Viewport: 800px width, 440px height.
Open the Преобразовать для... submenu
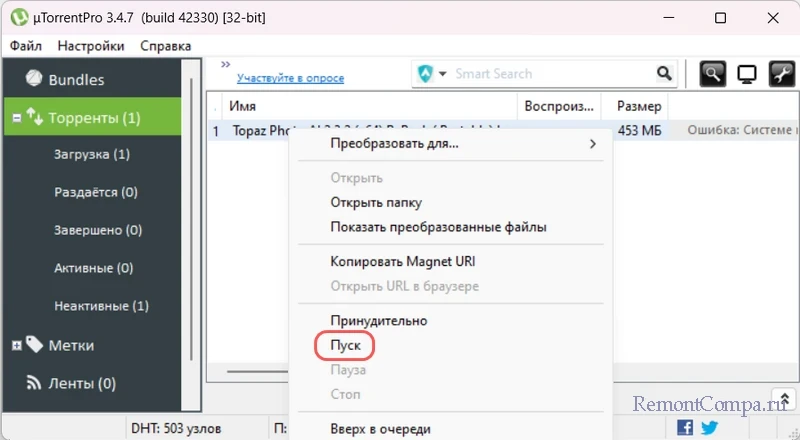[x=451, y=143]
